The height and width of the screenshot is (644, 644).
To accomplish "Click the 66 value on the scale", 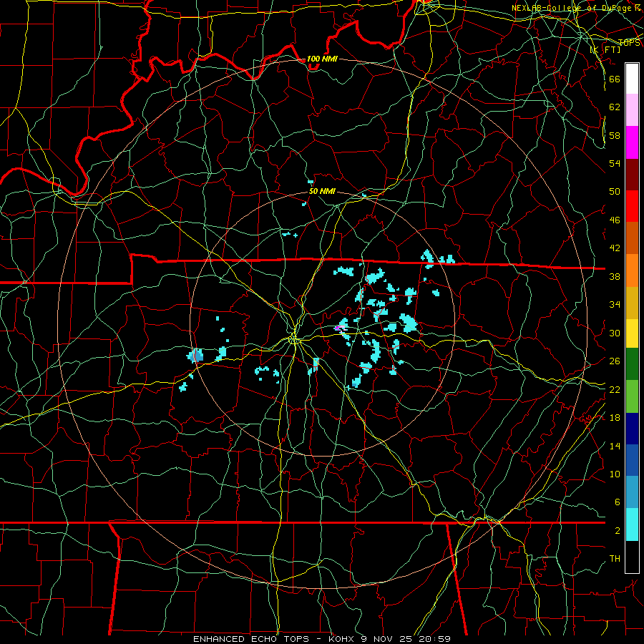I will coord(615,79).
